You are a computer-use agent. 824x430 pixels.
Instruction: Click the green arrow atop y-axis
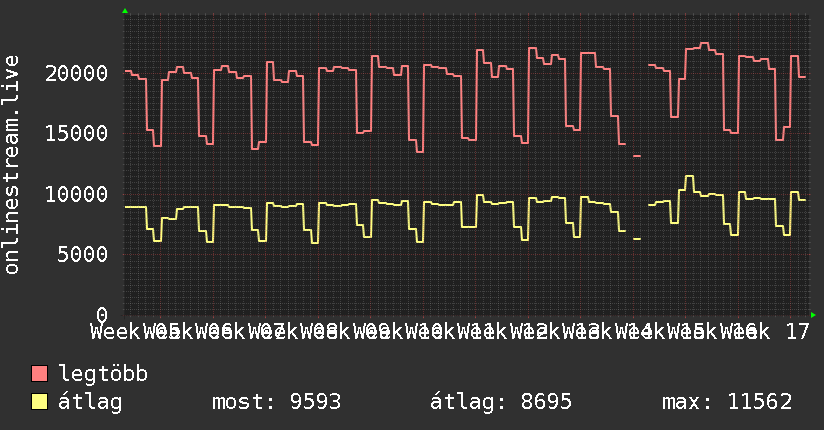coord(125,11)
